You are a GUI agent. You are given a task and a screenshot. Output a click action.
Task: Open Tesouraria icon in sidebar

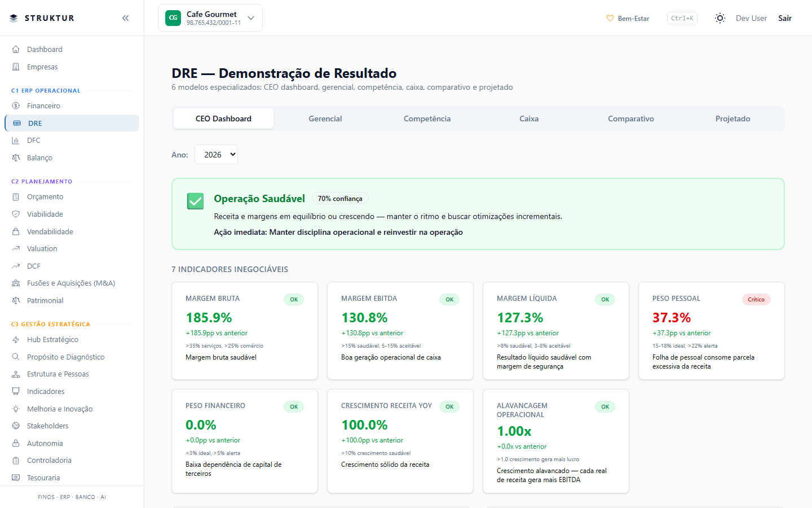(16, 478)
